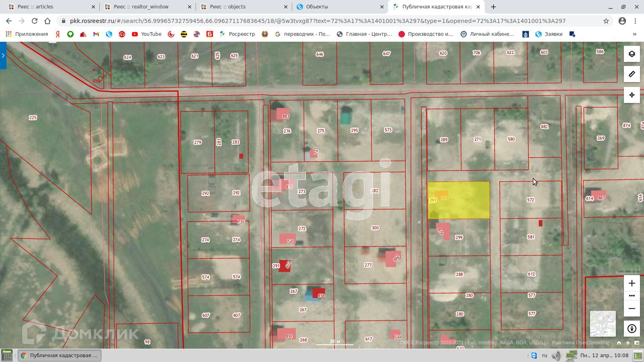Screen dimensions: 644x362
Task: Switch to the Объекты tab
Action: [x=339, y=7]
